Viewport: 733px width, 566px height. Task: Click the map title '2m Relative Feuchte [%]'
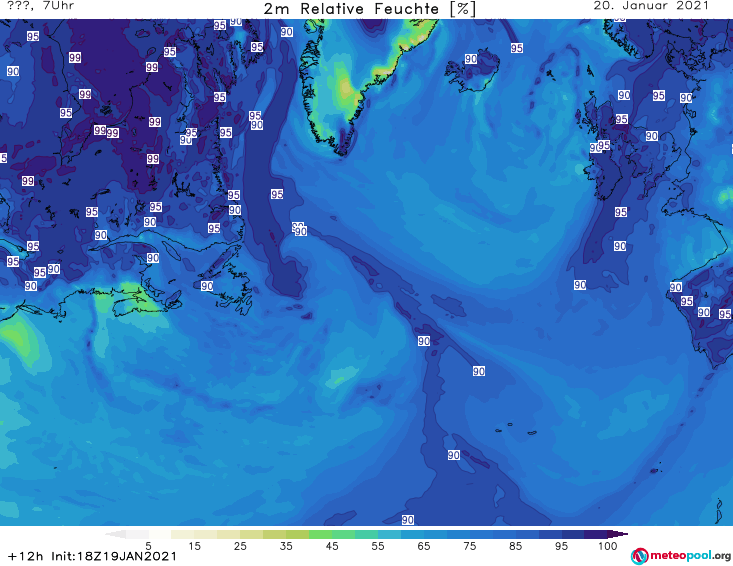coord(369,9)
